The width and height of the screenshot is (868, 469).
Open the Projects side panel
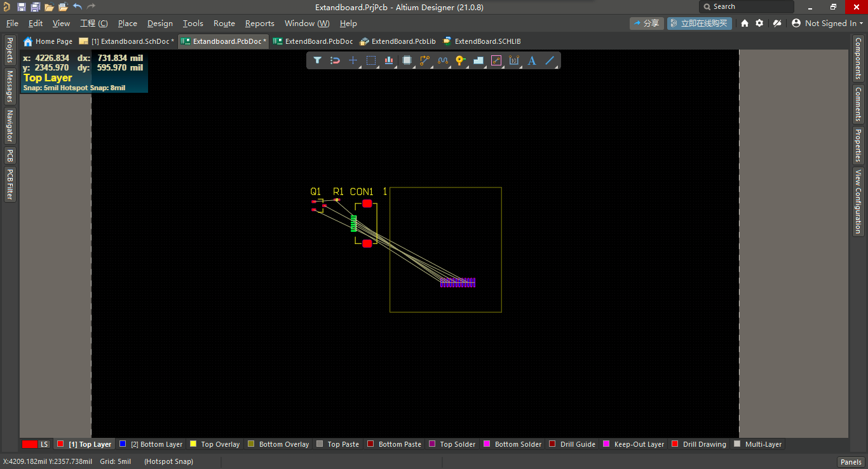pos(10,50)
